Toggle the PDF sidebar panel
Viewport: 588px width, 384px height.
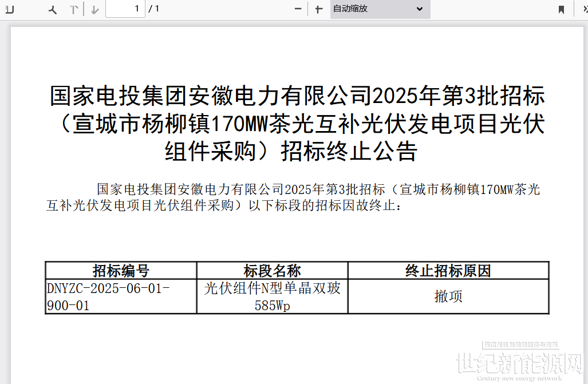[10, 9]
